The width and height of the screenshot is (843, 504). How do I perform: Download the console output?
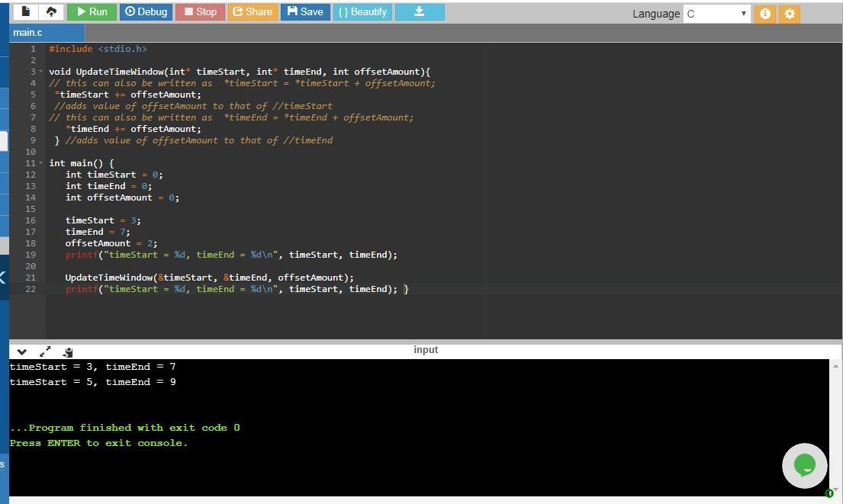point(67,352)
